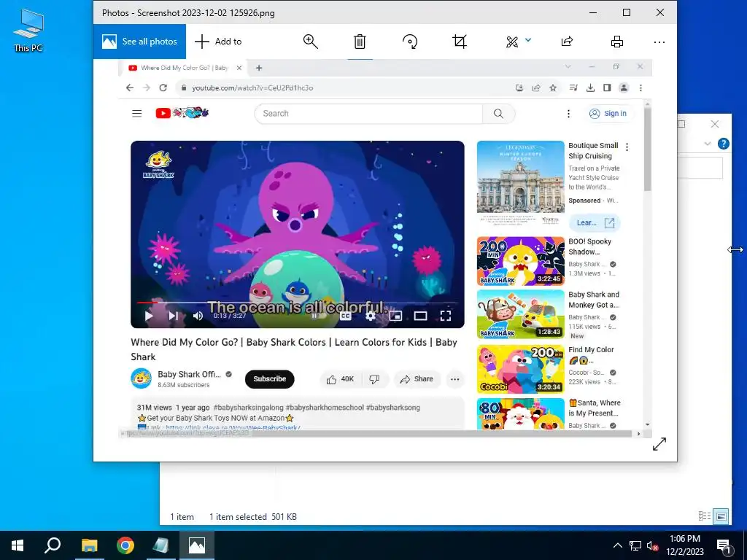Click the Photos app taskbar icon
Viewport: 747px width, 560px height.
click(197, 545)
